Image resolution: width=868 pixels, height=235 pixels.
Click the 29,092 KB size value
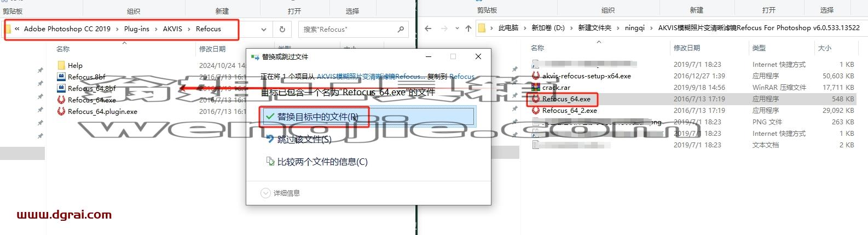coord(838,110)
